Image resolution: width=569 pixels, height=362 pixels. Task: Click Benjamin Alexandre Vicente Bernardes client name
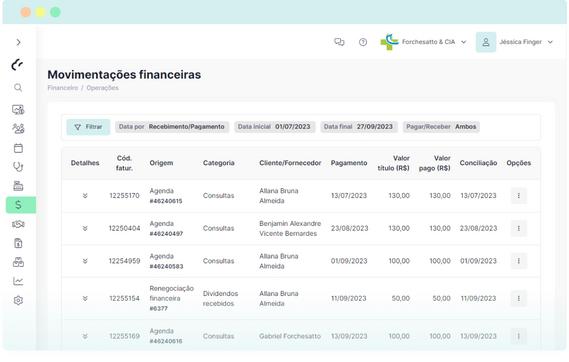pyautogui.click(x=290, y=229)
